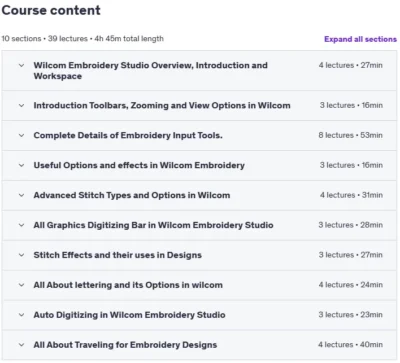Expand Advanced Stitch Types section chevron
The image size is (400, 363).
point(21,195)
